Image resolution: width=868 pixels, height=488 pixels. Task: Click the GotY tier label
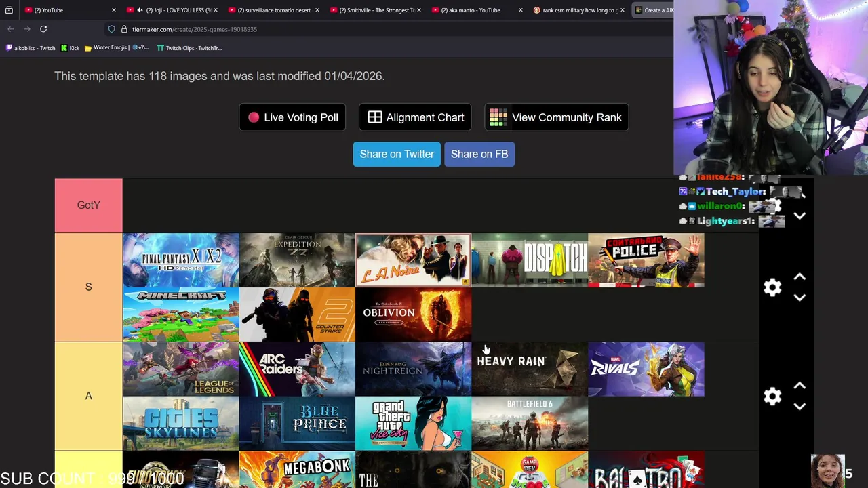(x=88, y=205)
